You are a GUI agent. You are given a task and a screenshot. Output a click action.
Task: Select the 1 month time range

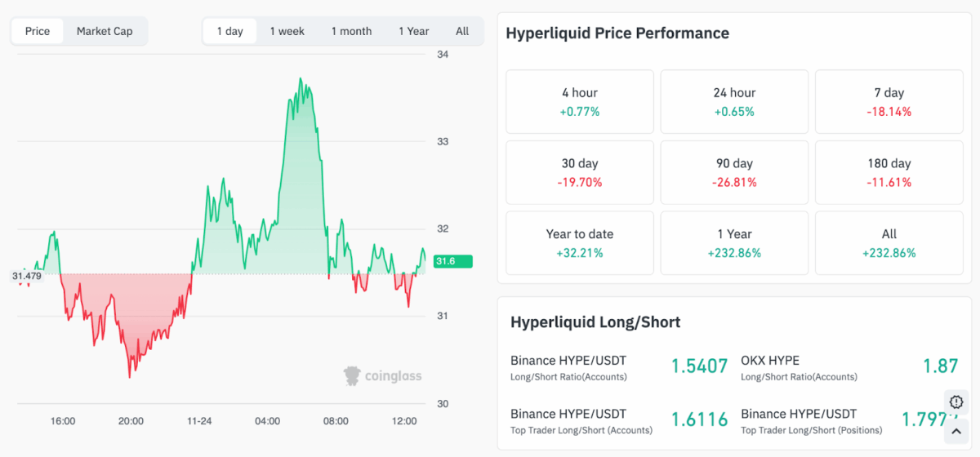tap(351, 31)
